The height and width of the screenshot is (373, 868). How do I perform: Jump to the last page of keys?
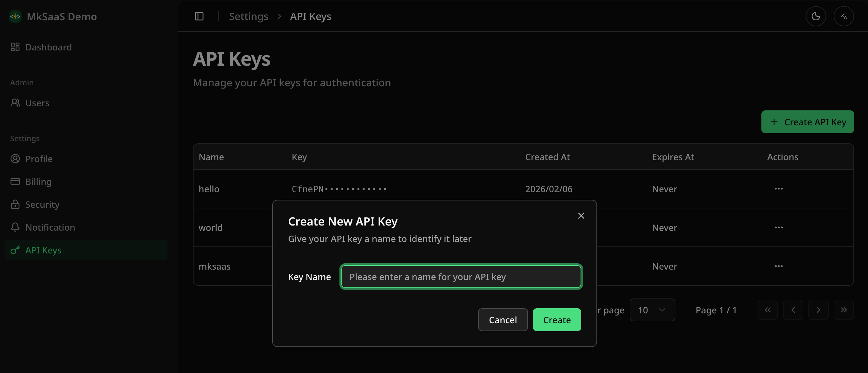pyautogui.click(x=843, y=310)
